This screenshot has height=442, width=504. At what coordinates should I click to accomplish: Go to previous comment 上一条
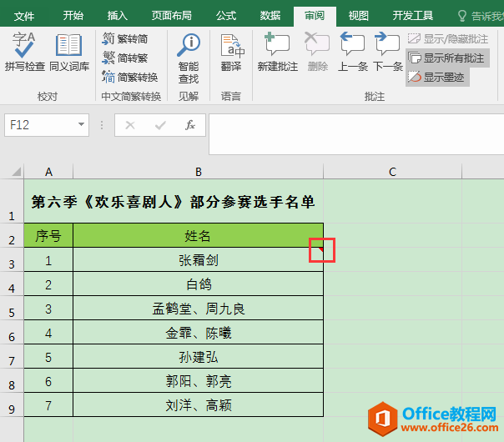coord(353,52)
